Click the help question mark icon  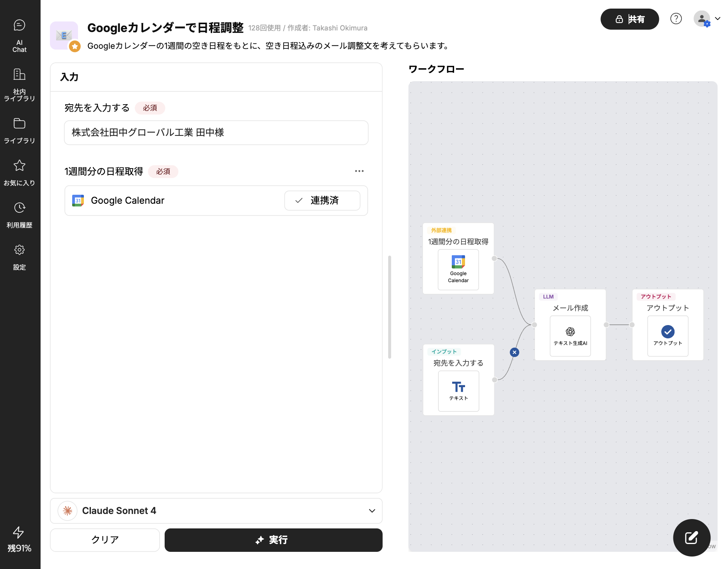pyautogui.click(x=676, y=19)
